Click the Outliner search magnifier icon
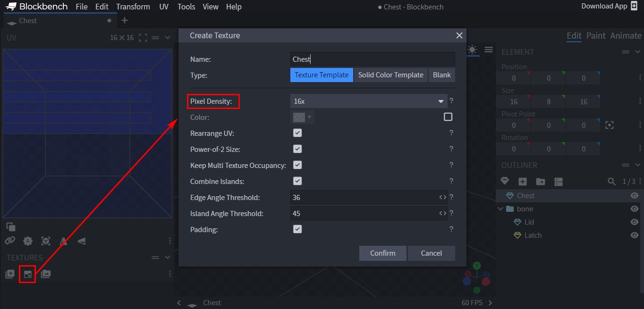The image size is (644, 309). 611,181
